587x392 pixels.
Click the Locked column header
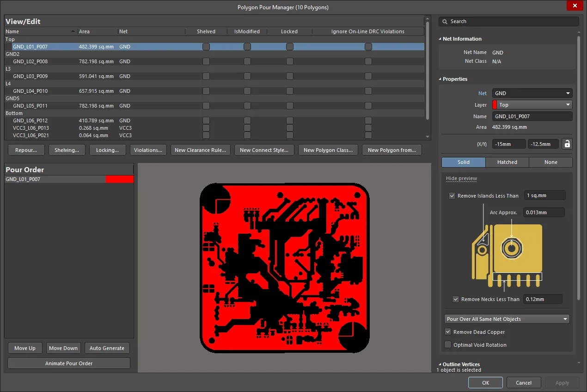click(x=289, y=31)
